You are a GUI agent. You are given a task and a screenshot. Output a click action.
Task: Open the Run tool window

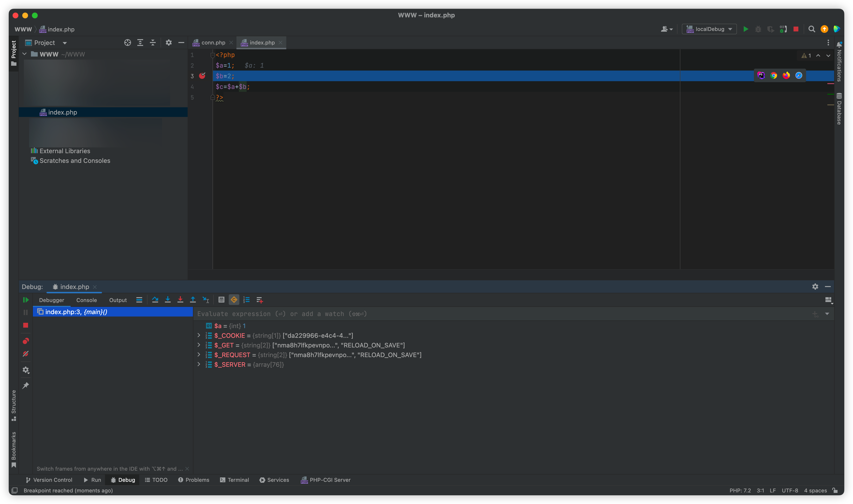pyautogui.click(x=92, y=480)
